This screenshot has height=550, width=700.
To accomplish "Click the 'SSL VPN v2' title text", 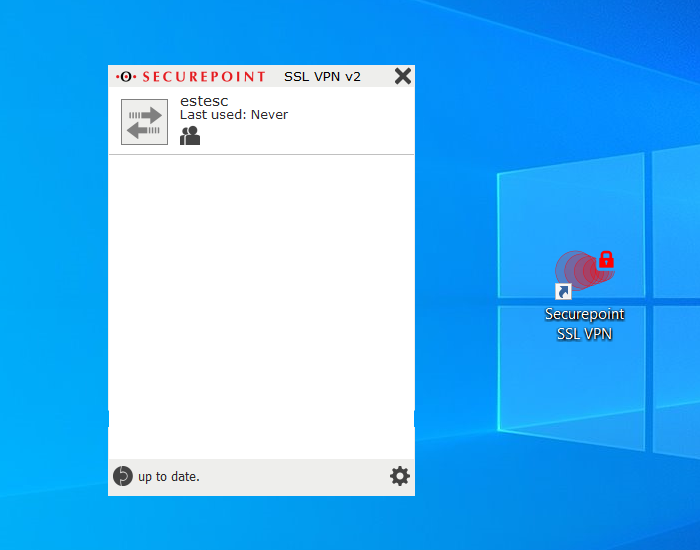I will (322, 77).
